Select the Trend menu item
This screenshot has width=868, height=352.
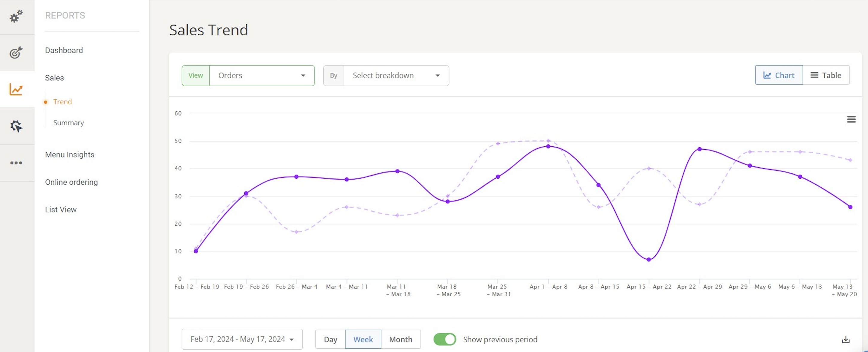pyautogui.click(x=62, y=101)
